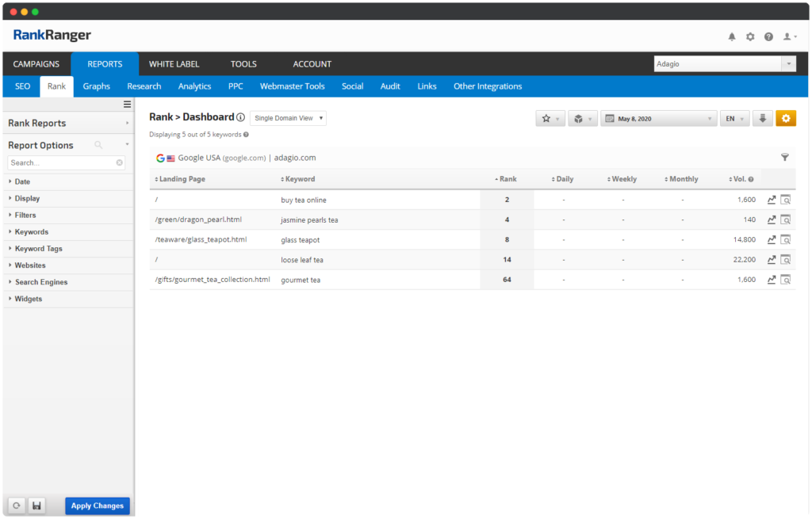Viewport: 812px width, 519px height.
Task: Switch to the Research tab
Action: [x=144, y=86]
